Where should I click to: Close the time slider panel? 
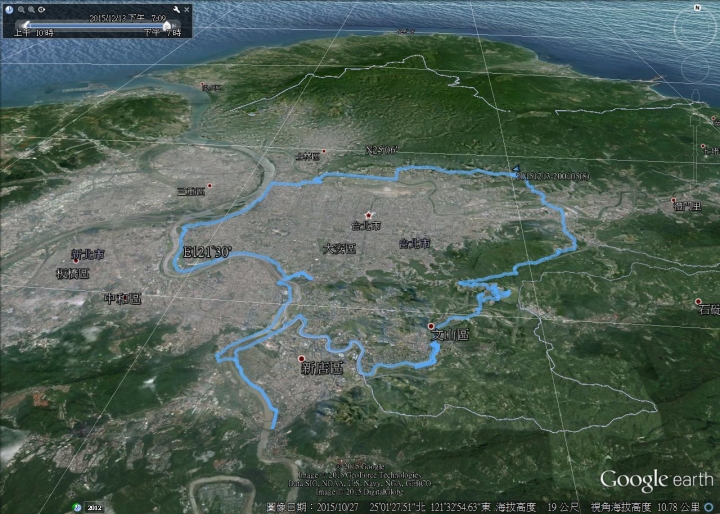click(x=187, y=9)
